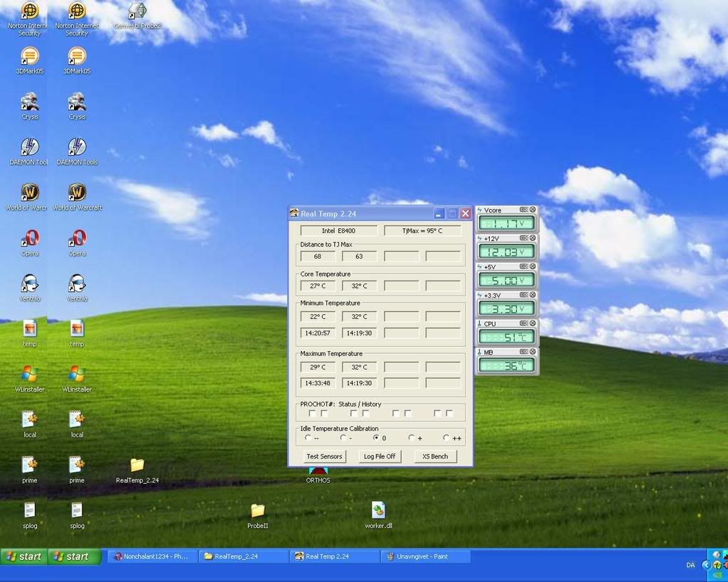Minimize the Real Temp 2.24 window

coord(439,213)
